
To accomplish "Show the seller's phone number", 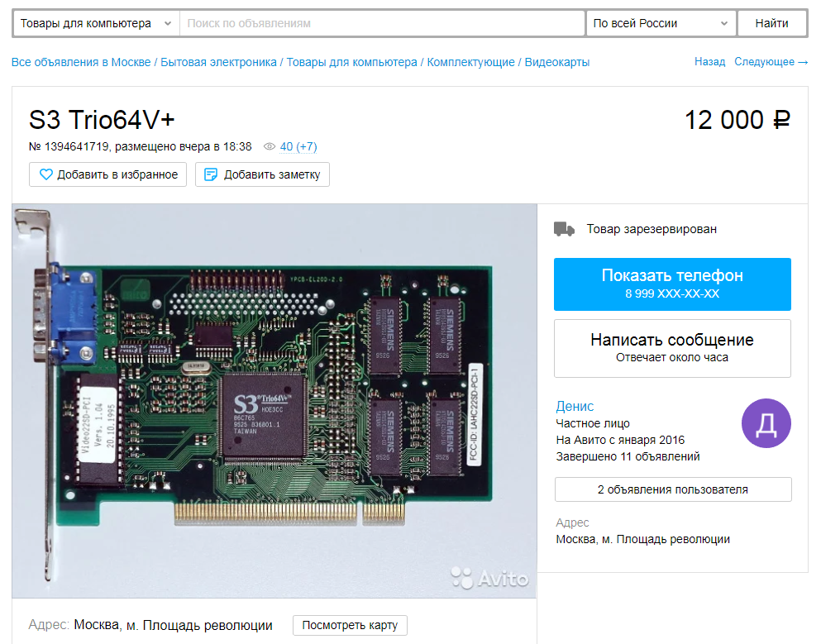I will [672, 284].
